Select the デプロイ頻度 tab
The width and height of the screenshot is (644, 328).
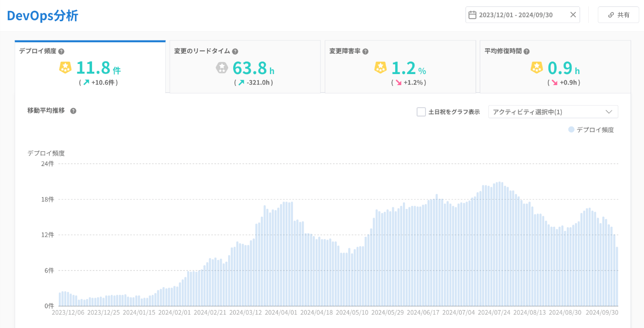click(x=90, y=67)
